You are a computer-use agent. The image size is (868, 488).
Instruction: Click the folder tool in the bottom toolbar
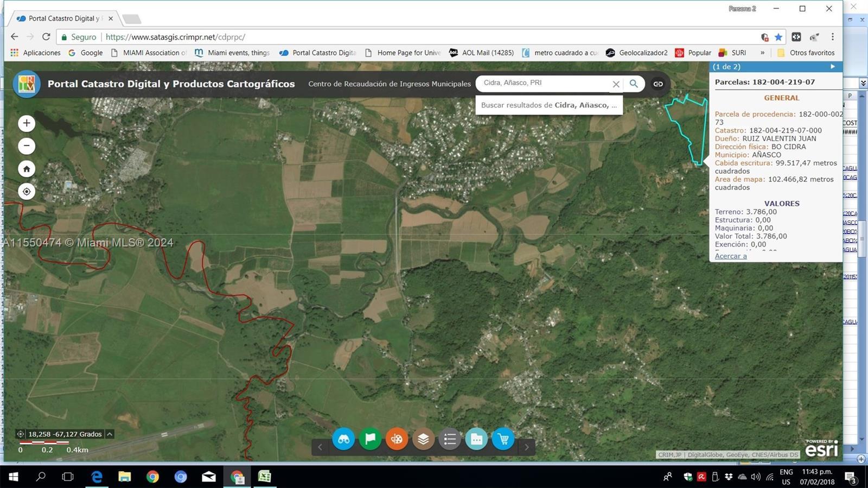477,439
